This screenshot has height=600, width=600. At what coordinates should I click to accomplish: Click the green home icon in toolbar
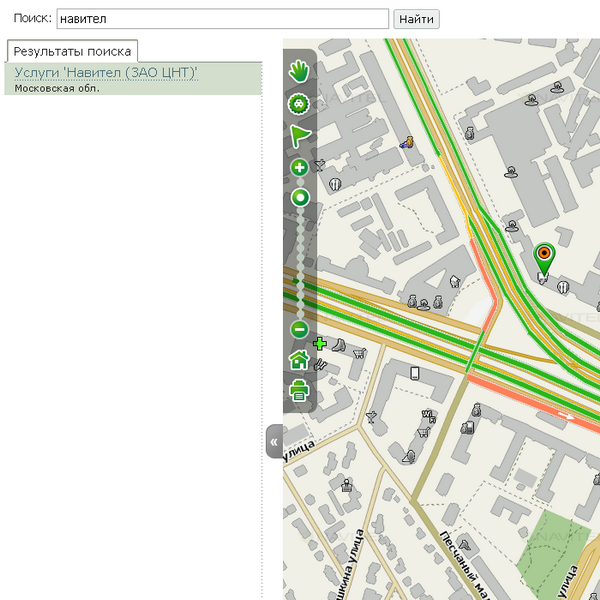pyautogui.click(x=298, y=360)
